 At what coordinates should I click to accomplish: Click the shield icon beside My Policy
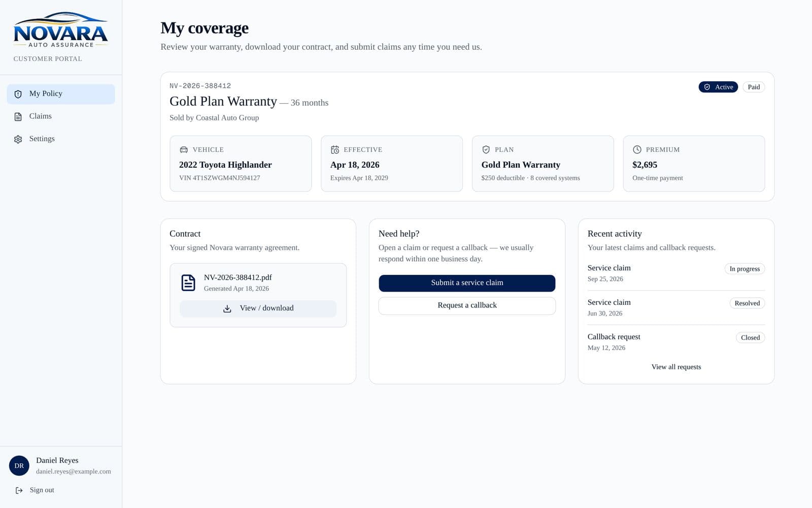[18, 94]
